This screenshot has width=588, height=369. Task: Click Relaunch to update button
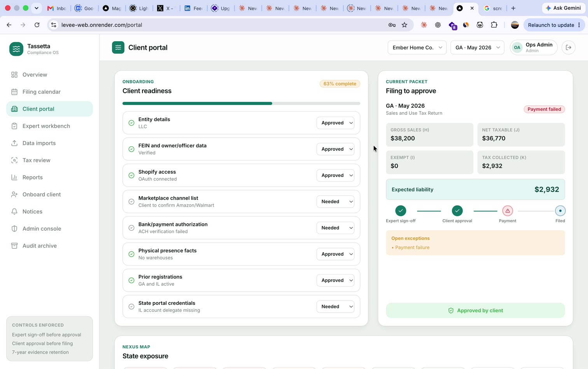pos(554,25)
